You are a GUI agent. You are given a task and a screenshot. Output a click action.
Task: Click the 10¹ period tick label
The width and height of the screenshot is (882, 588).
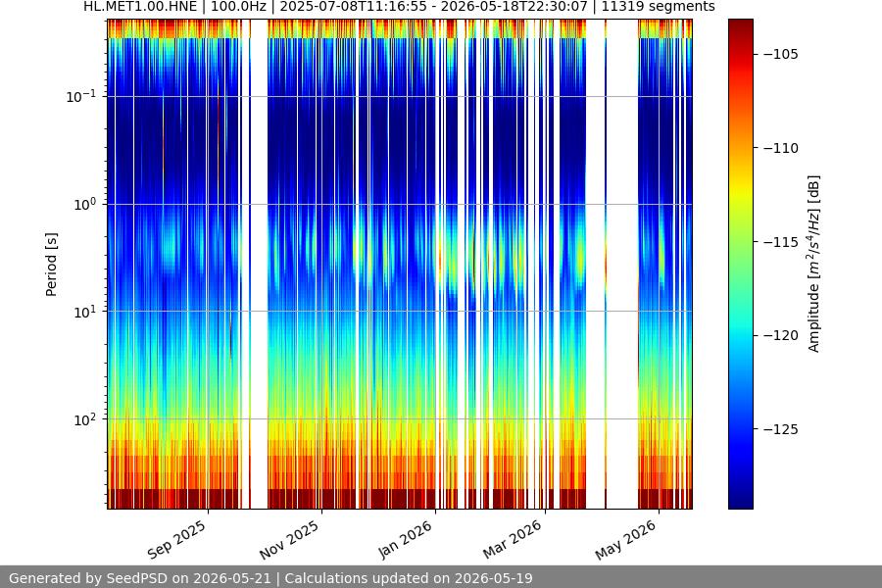point(85,312)
